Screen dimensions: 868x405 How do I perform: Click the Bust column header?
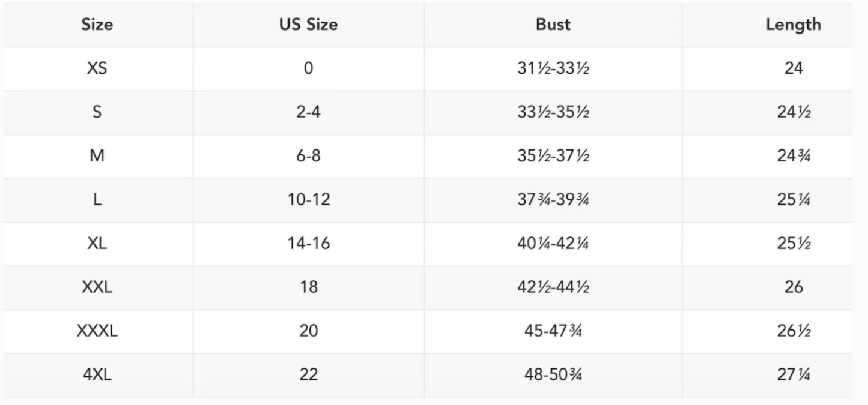point(553,25)
